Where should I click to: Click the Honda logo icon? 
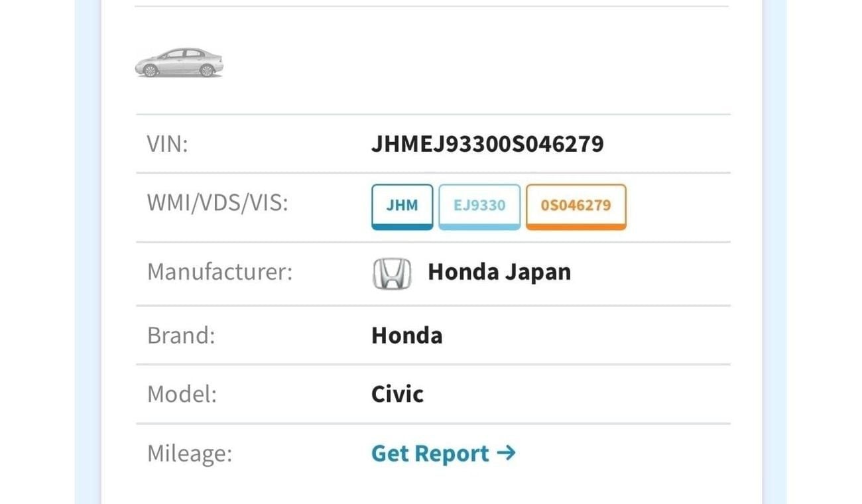[392, 273]
